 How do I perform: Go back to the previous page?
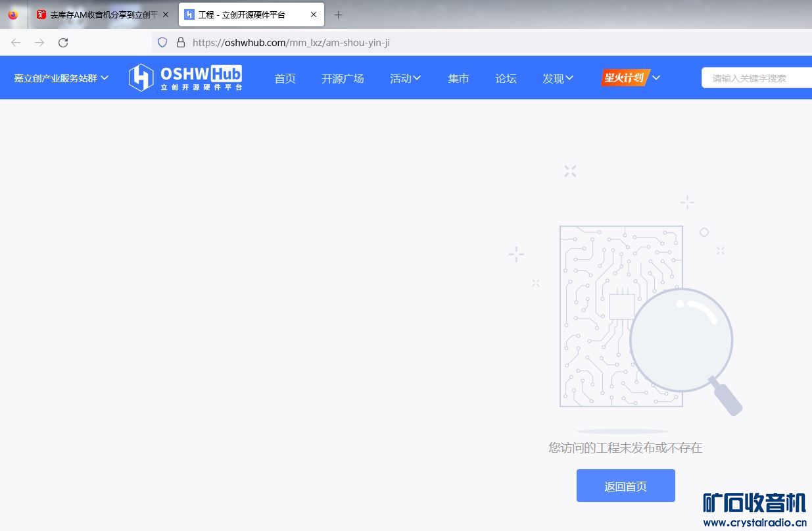coord(16,43)
